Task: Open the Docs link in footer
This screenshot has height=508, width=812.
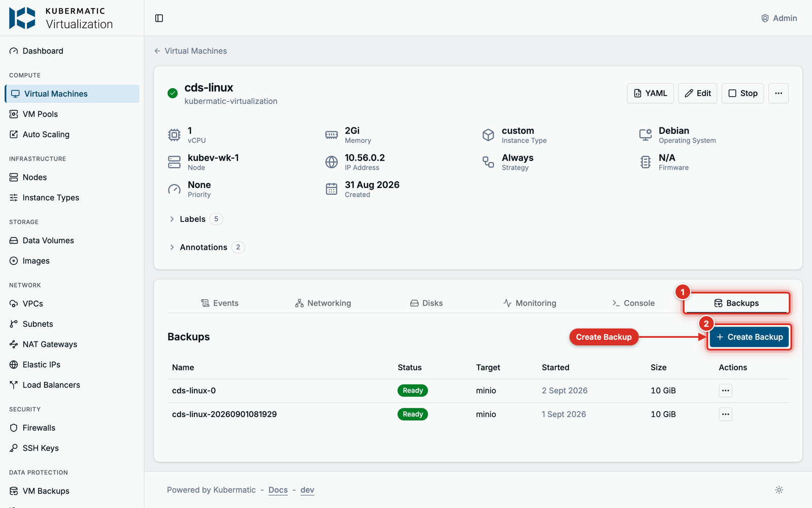Action: (278, 490)
